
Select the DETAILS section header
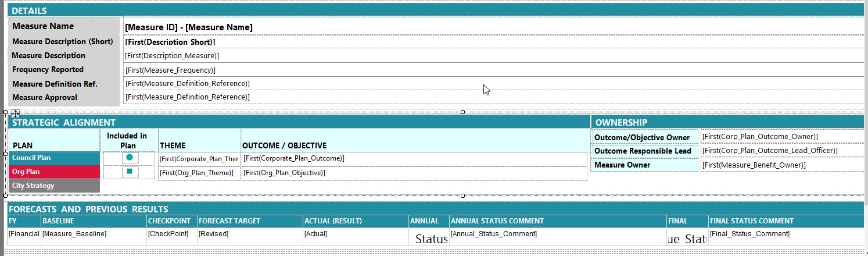point(436,10)
